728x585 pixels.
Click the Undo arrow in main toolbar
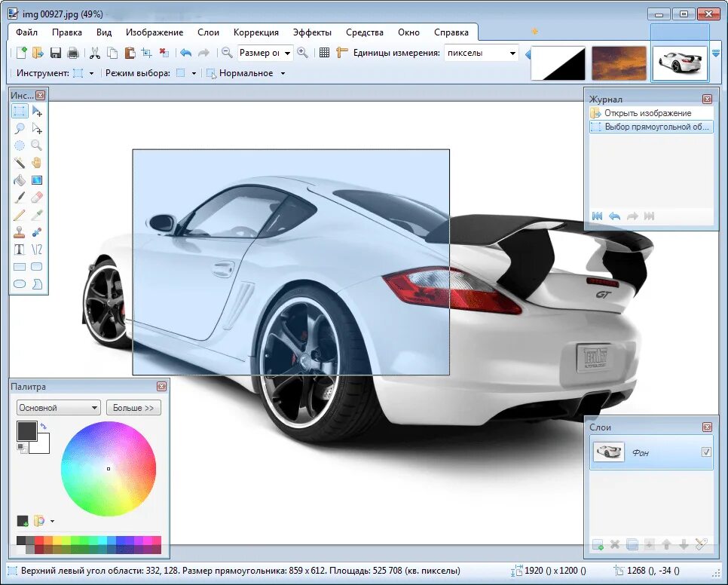pos(185,53)
